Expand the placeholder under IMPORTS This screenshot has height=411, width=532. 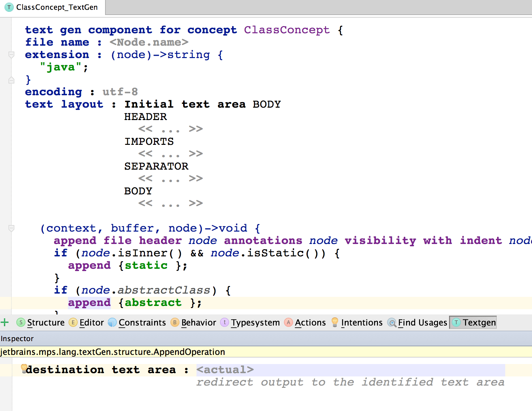click(x=170, y=154)
